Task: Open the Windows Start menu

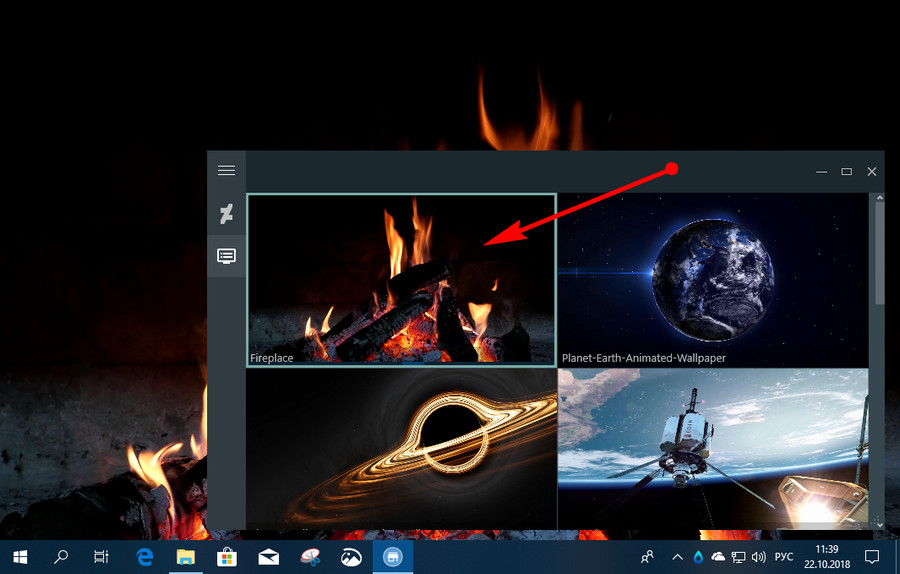Action: coord(20,556)
